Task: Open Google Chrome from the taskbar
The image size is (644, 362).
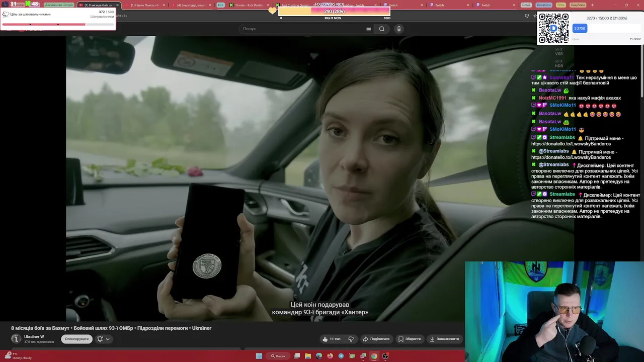Action: click(x=374, y=356)
